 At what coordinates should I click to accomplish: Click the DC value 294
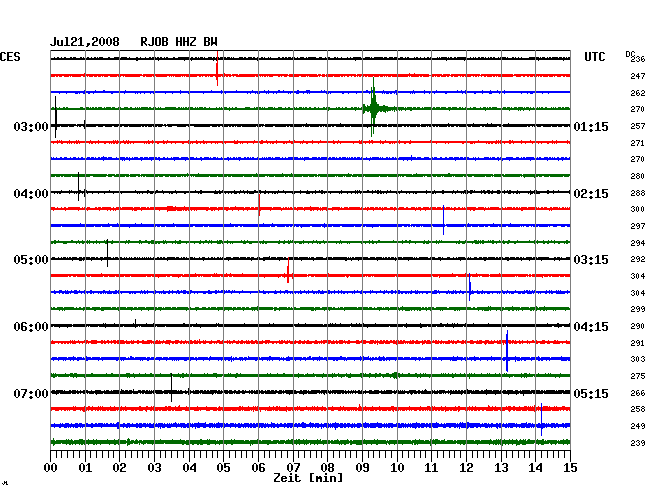[x=638, y=243]
